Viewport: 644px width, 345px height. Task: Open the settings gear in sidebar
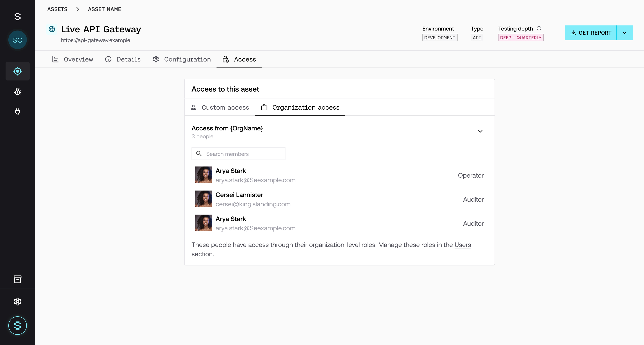coord(18,302)
